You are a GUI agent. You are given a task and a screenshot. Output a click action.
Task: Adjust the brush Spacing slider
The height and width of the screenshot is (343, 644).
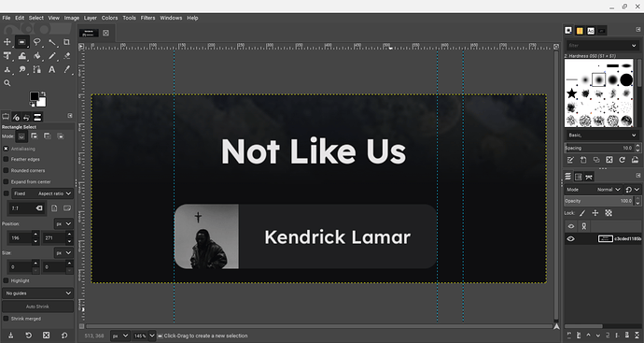(599, 148)
